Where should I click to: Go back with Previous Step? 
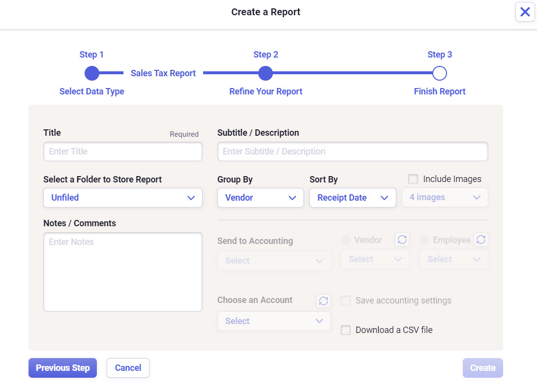pyautogui.click(x=62, y=367)
